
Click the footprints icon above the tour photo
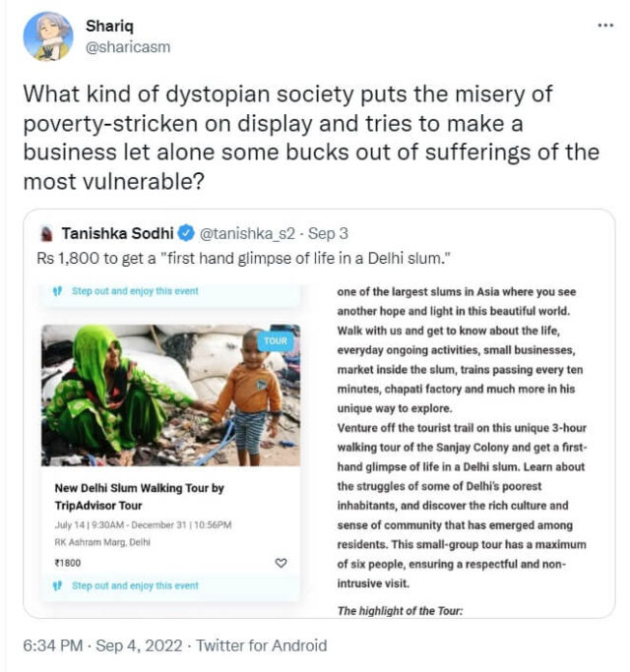point(57,292)
